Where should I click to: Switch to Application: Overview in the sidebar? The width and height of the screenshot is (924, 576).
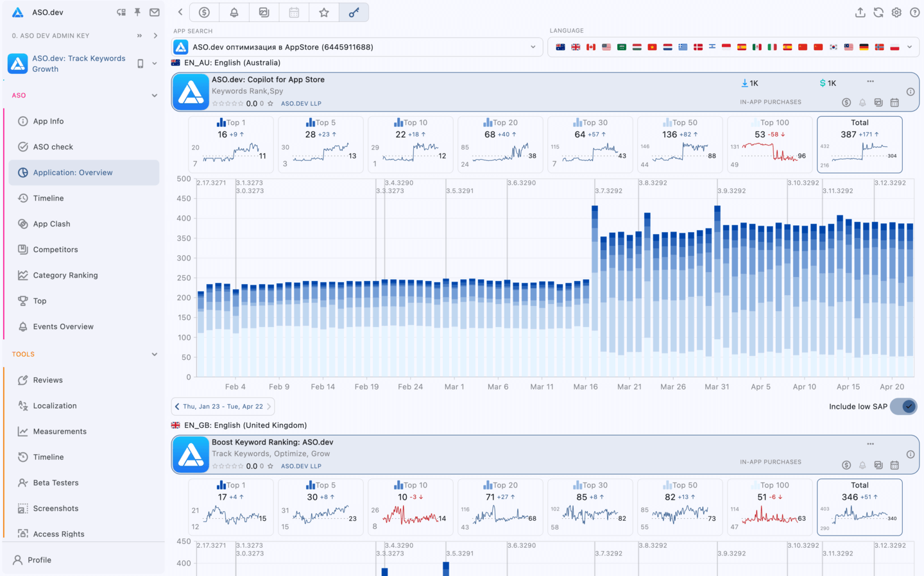click(x=73, y=172)
